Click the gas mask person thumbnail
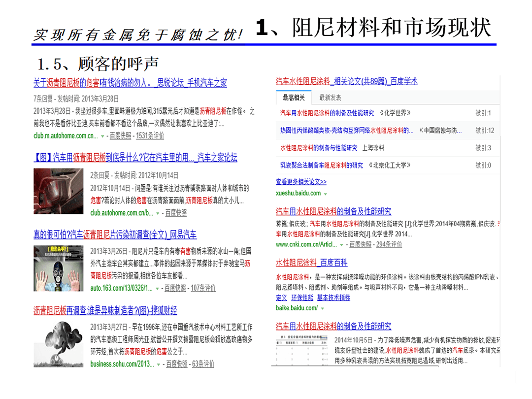The width and height of the screenshot is (532, 399). coord(58,268)
